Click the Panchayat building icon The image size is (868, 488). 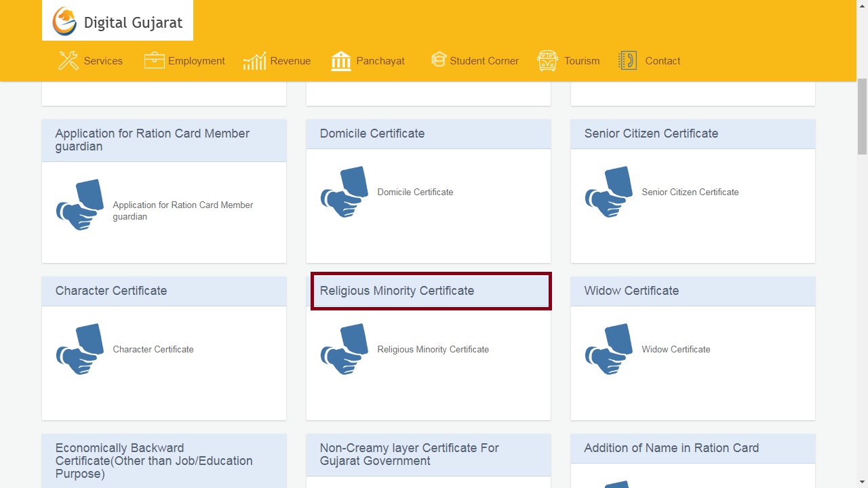click(341, 60)
